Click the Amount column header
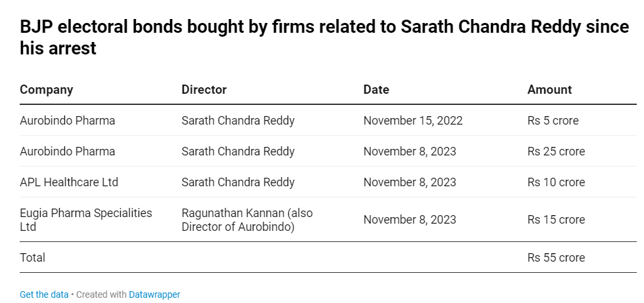 coord(549,89)
